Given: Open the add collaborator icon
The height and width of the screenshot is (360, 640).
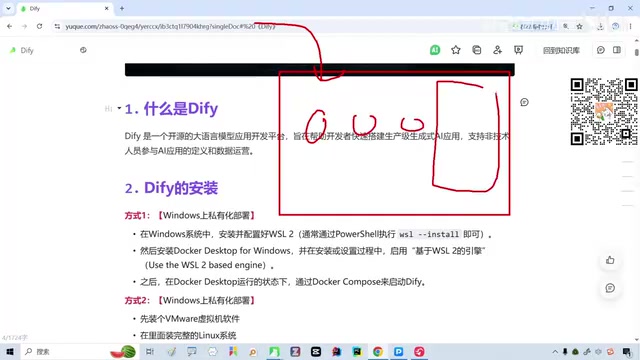Looking at the screenshot, I should [x=497, y=50].
